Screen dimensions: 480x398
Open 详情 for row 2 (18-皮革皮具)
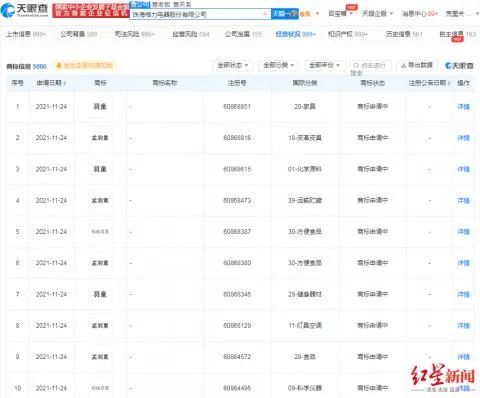point(463,138)
